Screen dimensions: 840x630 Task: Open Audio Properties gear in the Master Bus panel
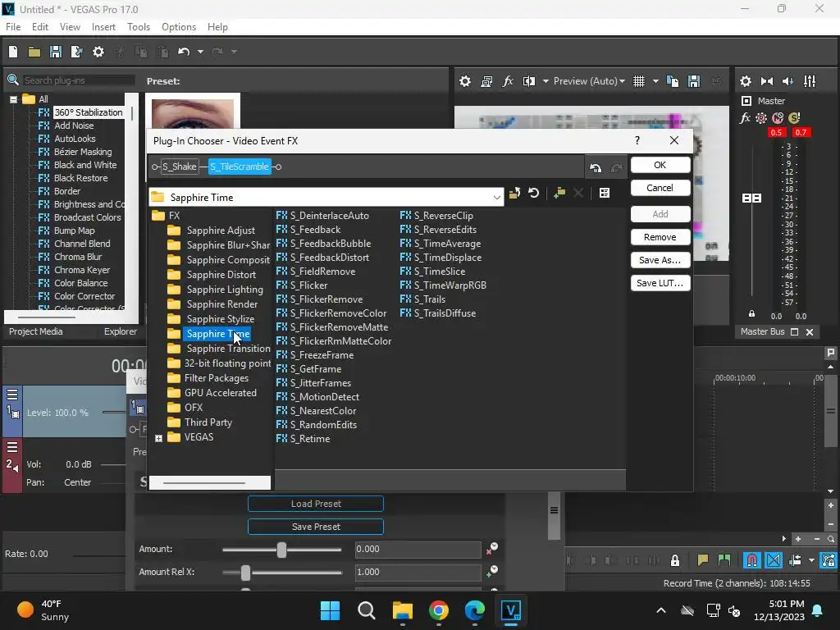745,81
